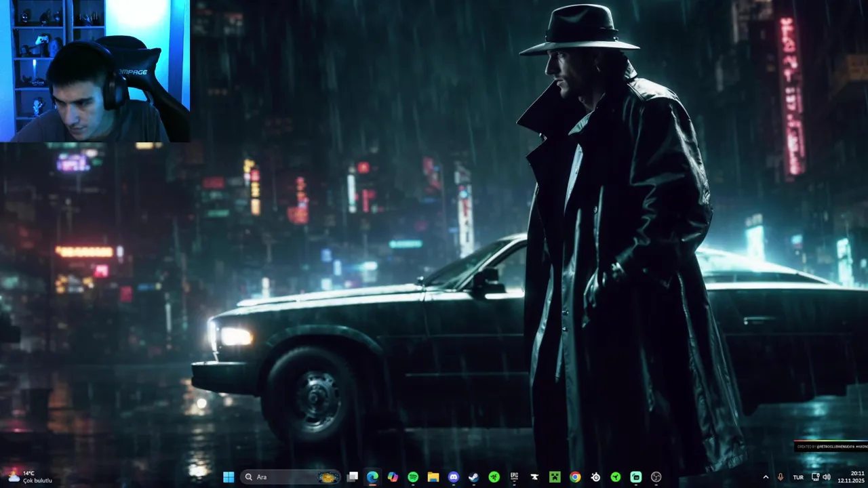Click search highlight image in search box
The width and height of the screenshot is (868, 488).
328,477
